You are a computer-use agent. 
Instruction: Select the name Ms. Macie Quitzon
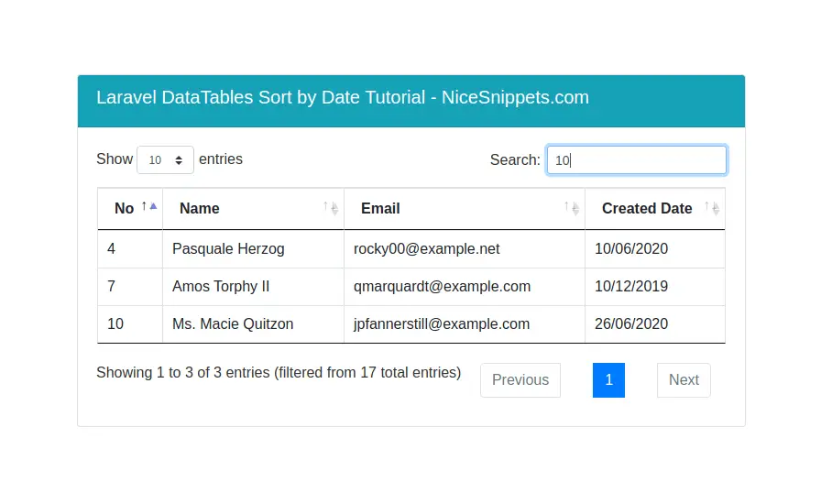233,324
